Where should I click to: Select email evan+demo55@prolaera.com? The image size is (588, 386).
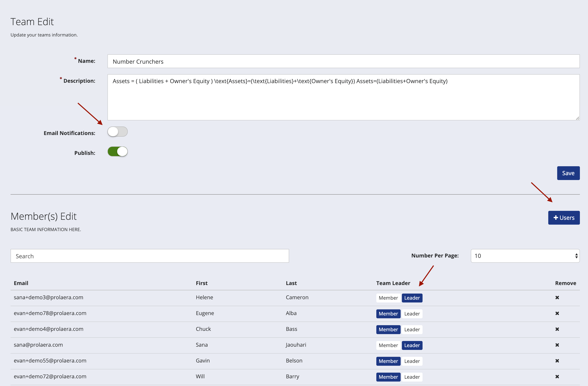point(50,361)
